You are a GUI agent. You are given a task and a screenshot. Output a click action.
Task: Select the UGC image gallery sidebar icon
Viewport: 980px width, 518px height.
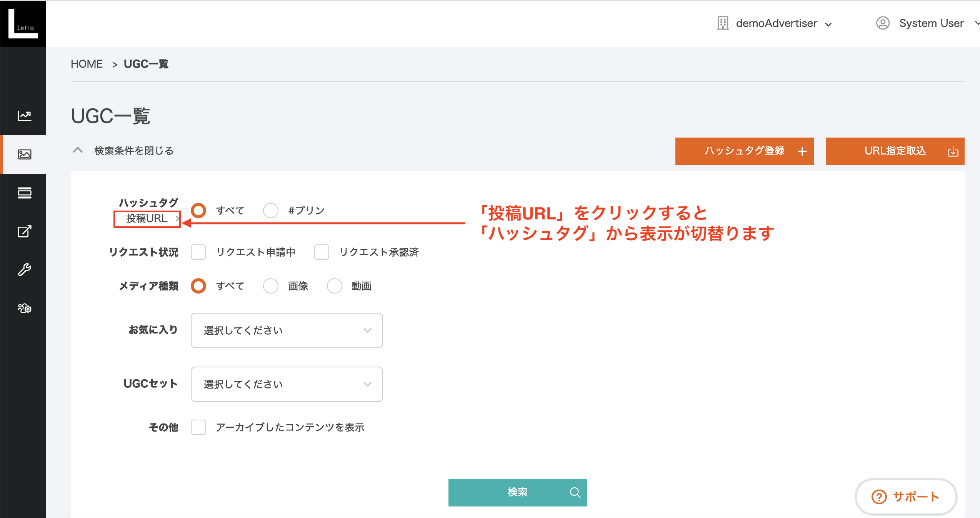(x=24, y=154)
